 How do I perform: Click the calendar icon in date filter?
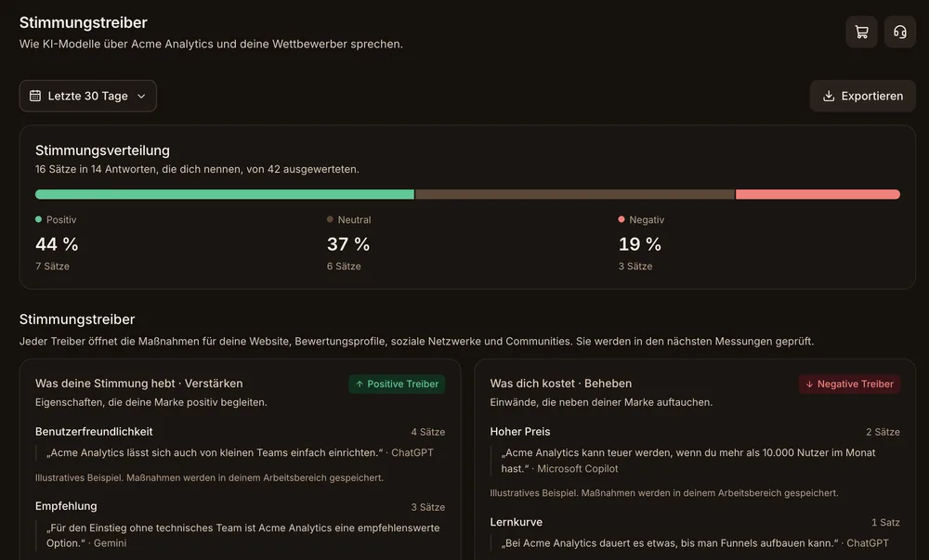(x=35, y=96)
